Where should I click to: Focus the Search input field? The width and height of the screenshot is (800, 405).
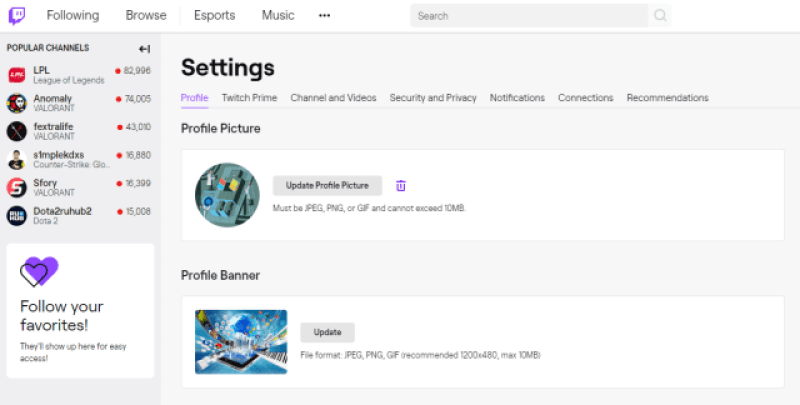530,16
